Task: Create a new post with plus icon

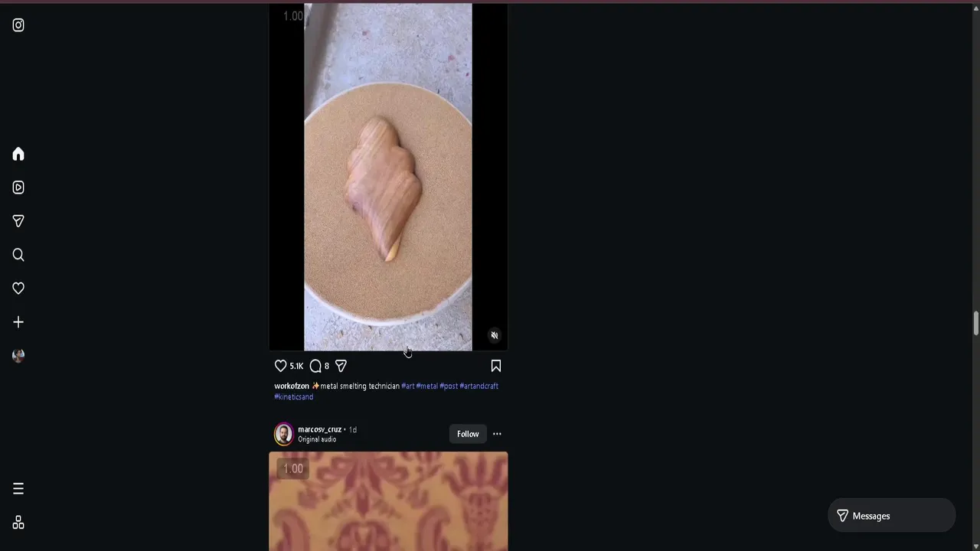Action: coord(18,322)
